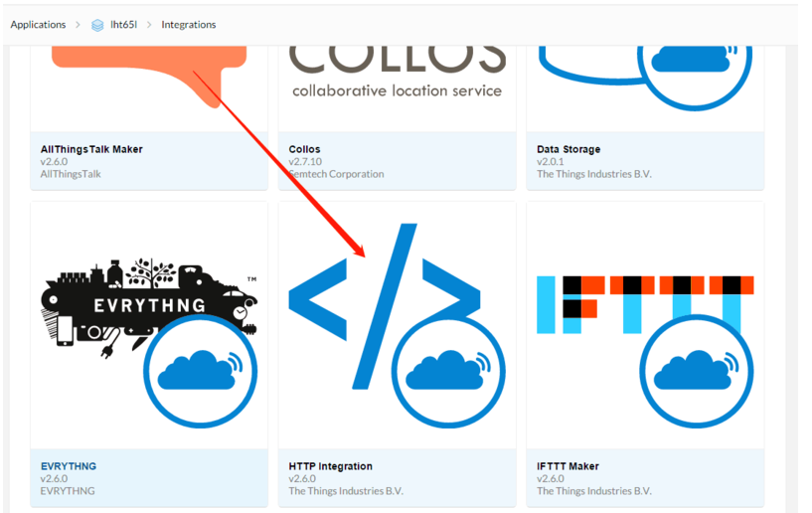This screenshot has height=513, width=812.
Task: Click the v2.7.10 version under Collos
Action: (305, 161)
